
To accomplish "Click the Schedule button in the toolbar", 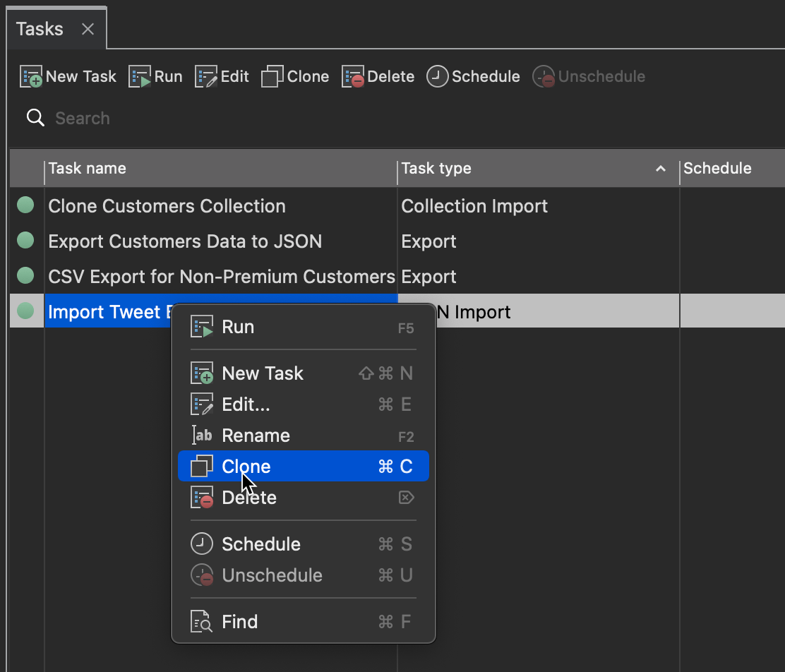I will tap(473, 76).
